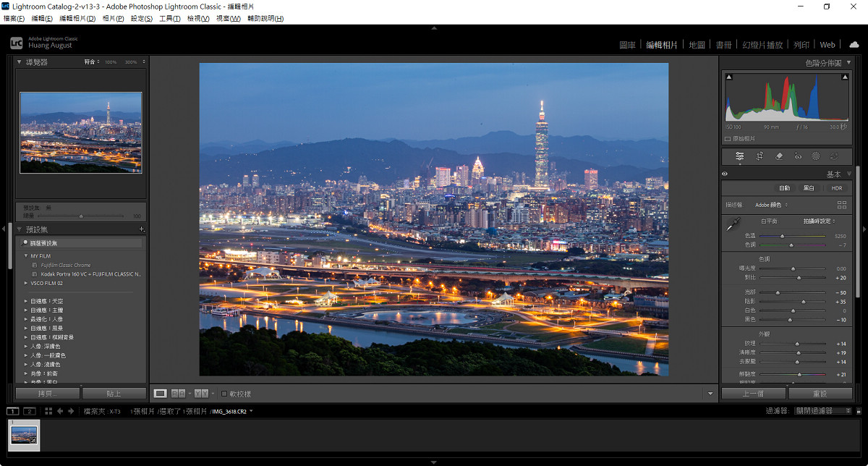Click the 自動 auto tone button

click(784, 188)
